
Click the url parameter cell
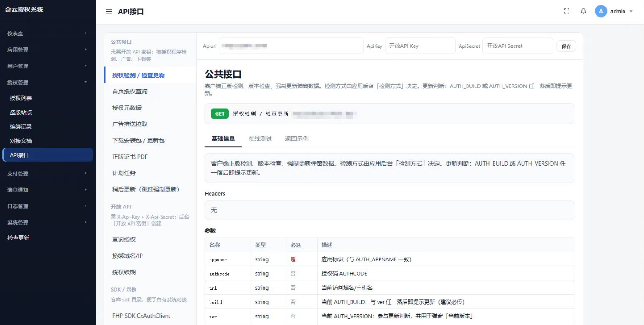(228, 288)
